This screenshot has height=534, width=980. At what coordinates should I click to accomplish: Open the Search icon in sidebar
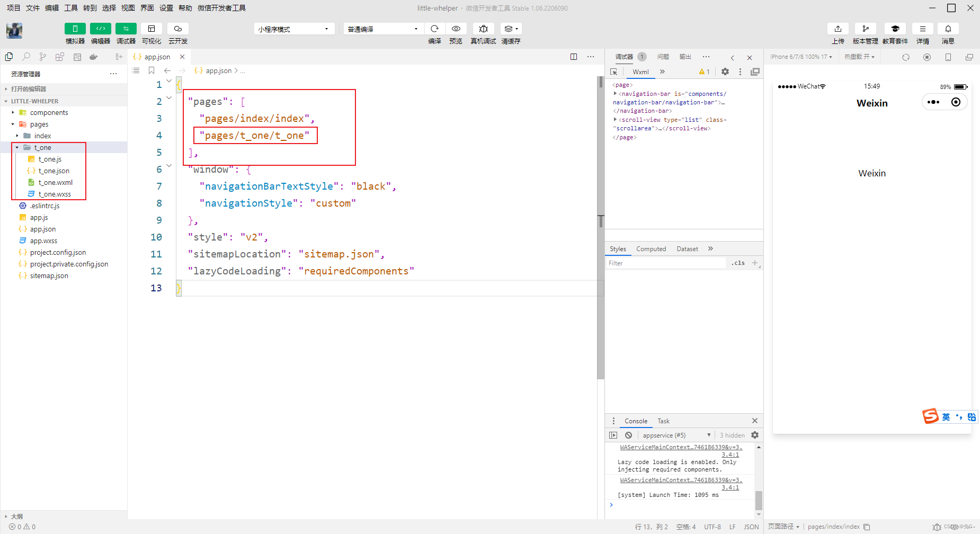click(x=26, y=57)
